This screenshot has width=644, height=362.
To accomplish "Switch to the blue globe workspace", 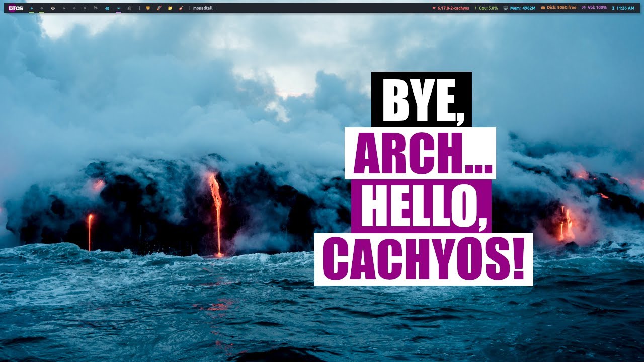I will (107, 8).
